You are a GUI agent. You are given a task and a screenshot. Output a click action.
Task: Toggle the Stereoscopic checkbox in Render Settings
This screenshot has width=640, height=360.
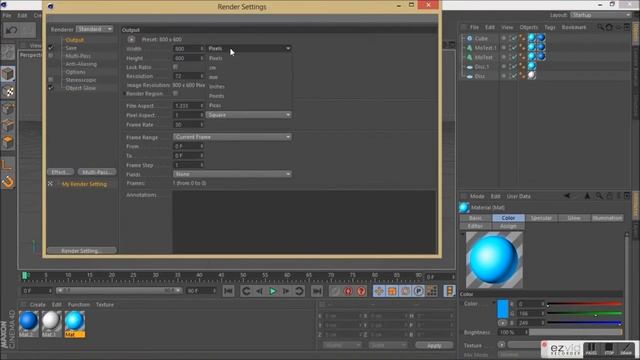pyautogui.click(x=51, y=80)
